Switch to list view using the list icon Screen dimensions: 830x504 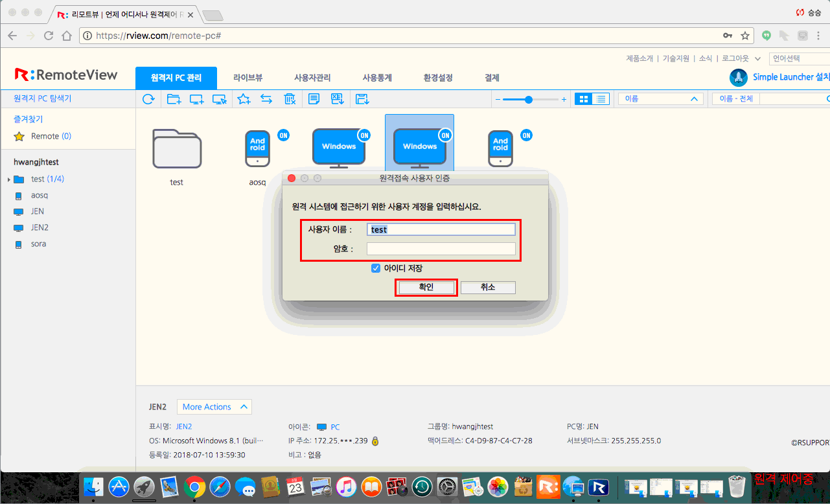pos(601,98)
